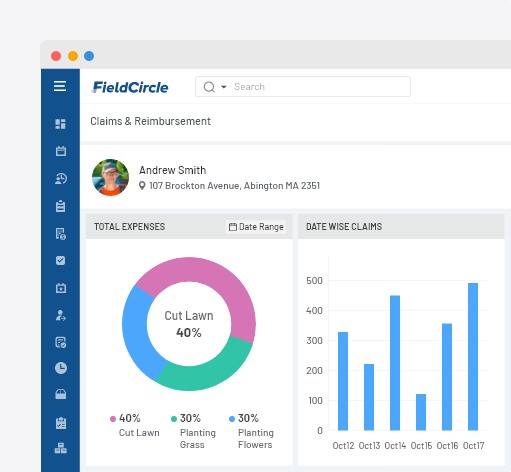
Task: Open the solid clock icon in sidebar
Action: [61, 368]
